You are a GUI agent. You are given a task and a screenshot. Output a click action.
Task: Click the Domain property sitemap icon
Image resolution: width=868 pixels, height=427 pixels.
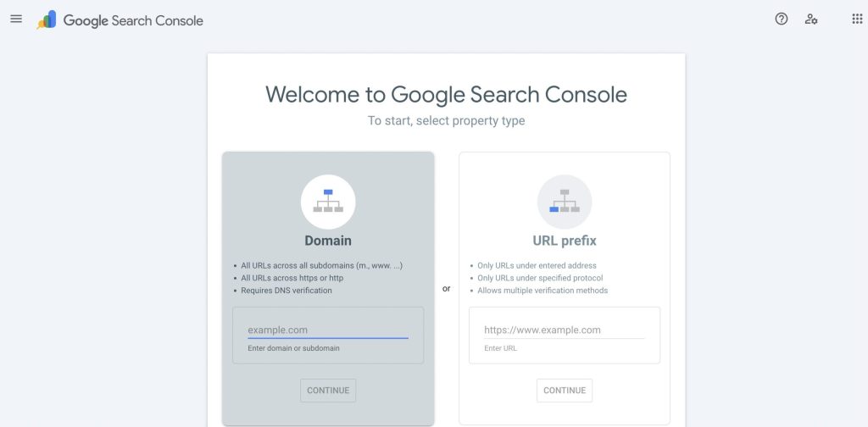(328, 202)
